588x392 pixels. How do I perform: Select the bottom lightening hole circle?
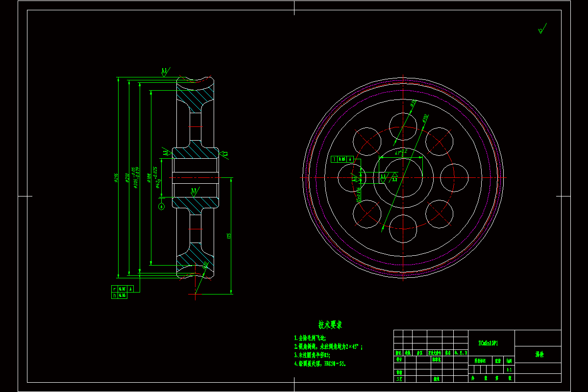402,229
